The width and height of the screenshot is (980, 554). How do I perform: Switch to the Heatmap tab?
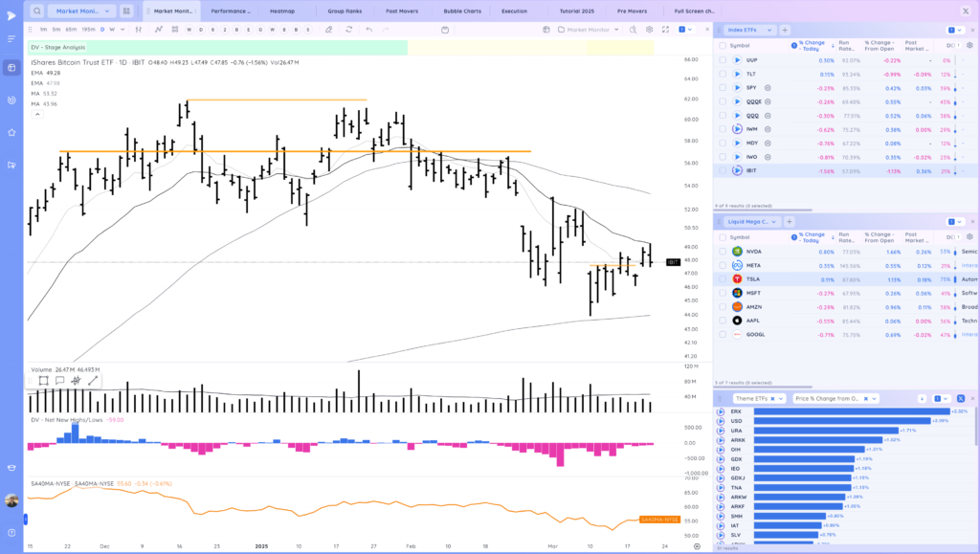click(x=282, y=11)
